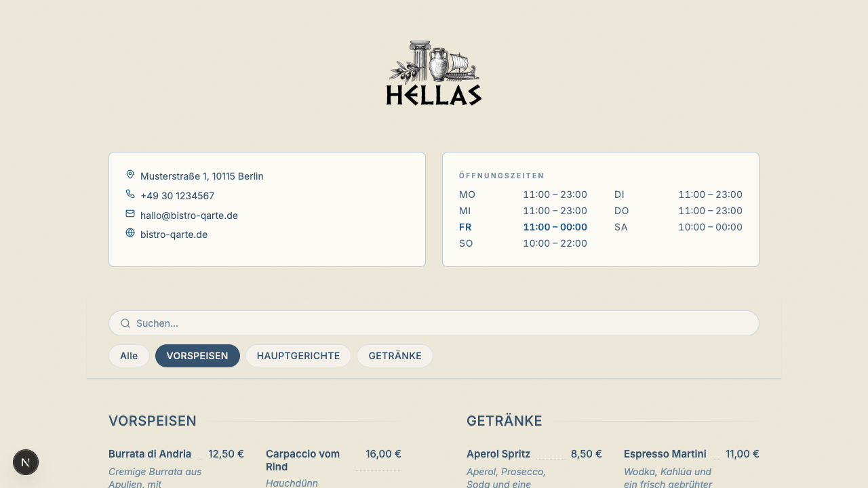Click the envelope icon beside the email
This screenshot has width=868, height=488.
pos(130,214)
